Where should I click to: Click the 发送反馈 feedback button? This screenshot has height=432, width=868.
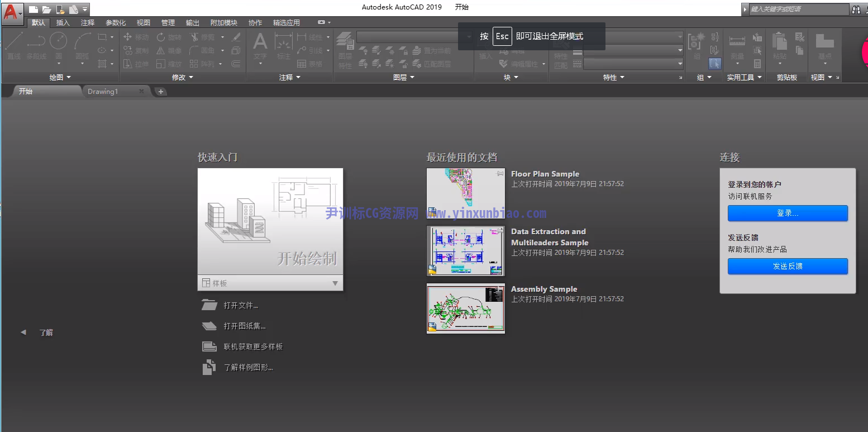788,266
